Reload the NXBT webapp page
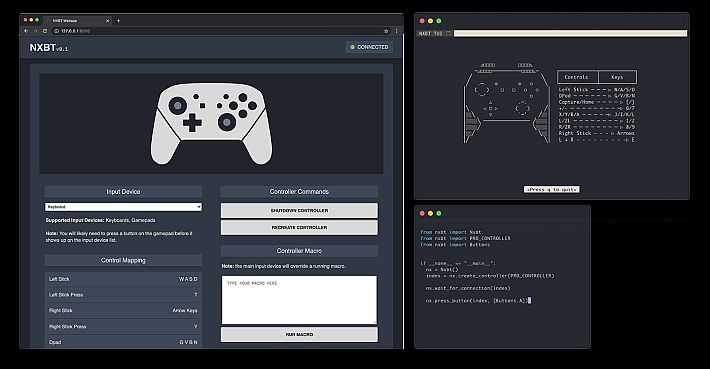The width and height of the screenshot is (710, 369). pyautogui.click(x=45, y=31)
